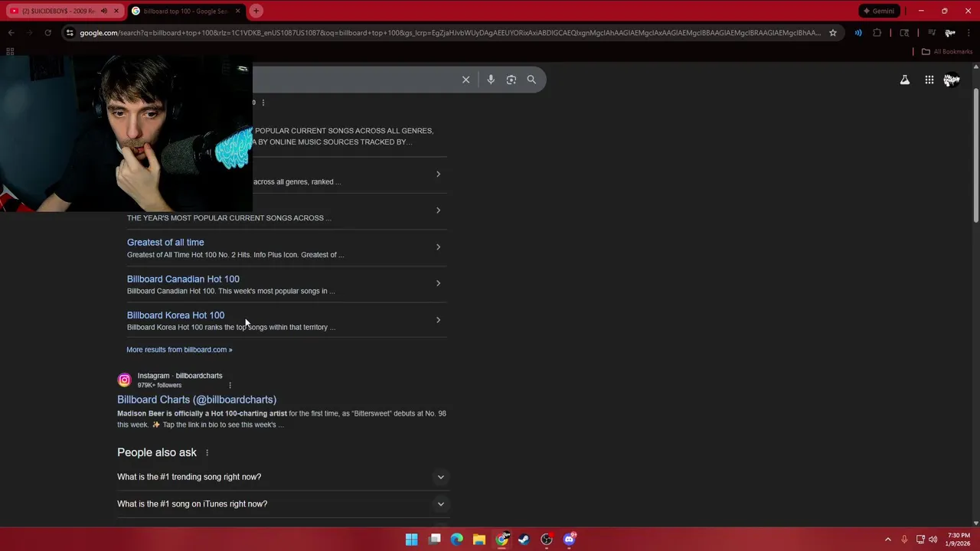Open People also ask options menu

[x=207, y=453]
